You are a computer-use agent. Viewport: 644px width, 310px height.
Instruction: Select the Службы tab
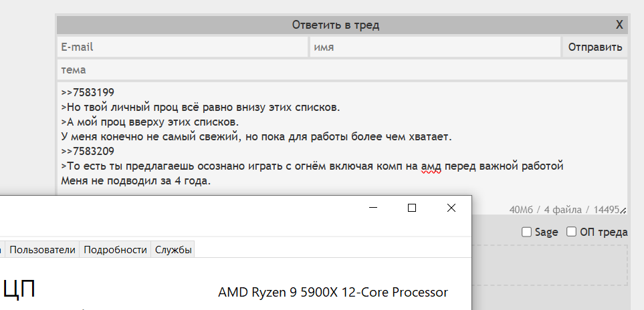[173, 250]
